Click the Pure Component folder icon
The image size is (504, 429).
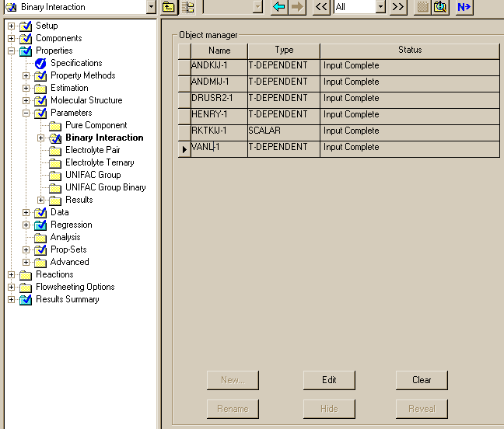click(x=55, y=126)
